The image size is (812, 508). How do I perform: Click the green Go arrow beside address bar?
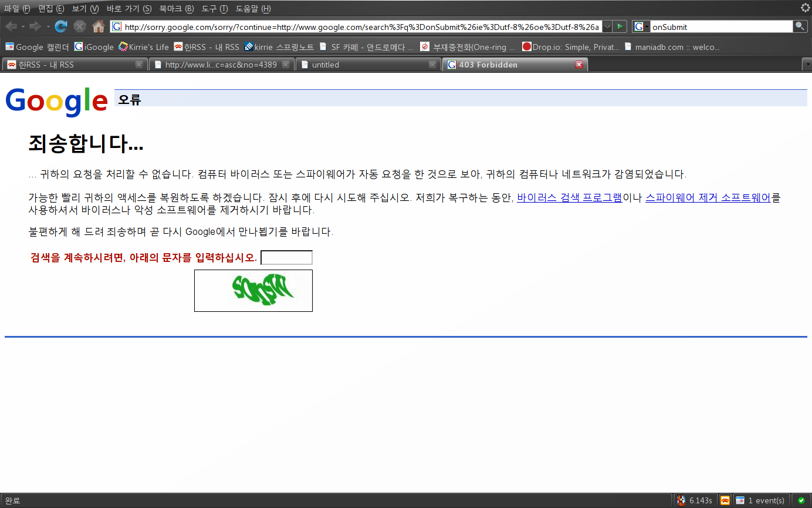620,26
